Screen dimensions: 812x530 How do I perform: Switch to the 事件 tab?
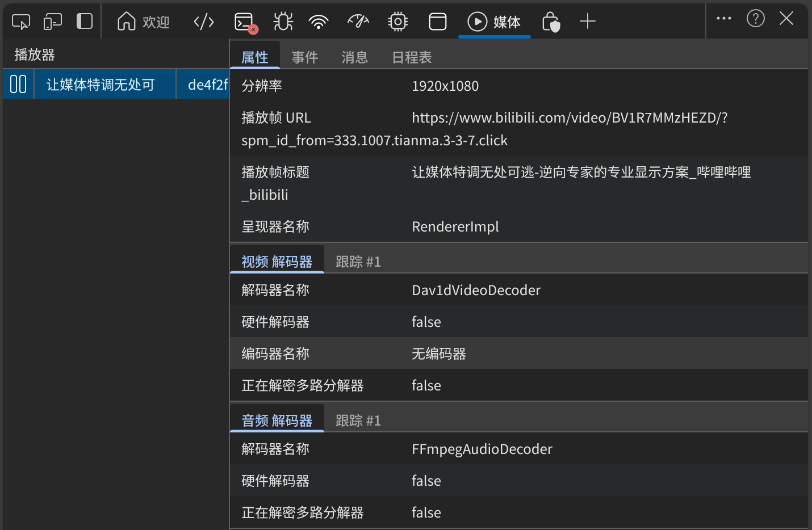305,57
